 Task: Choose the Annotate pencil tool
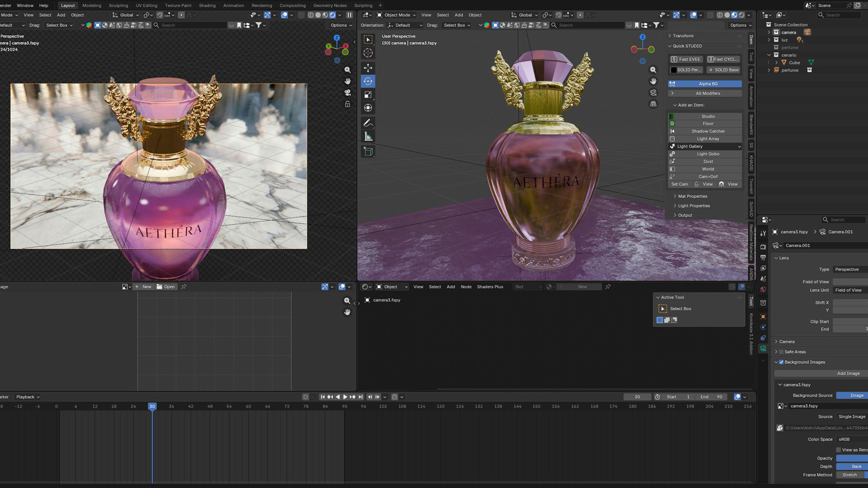tap(368, 123)
